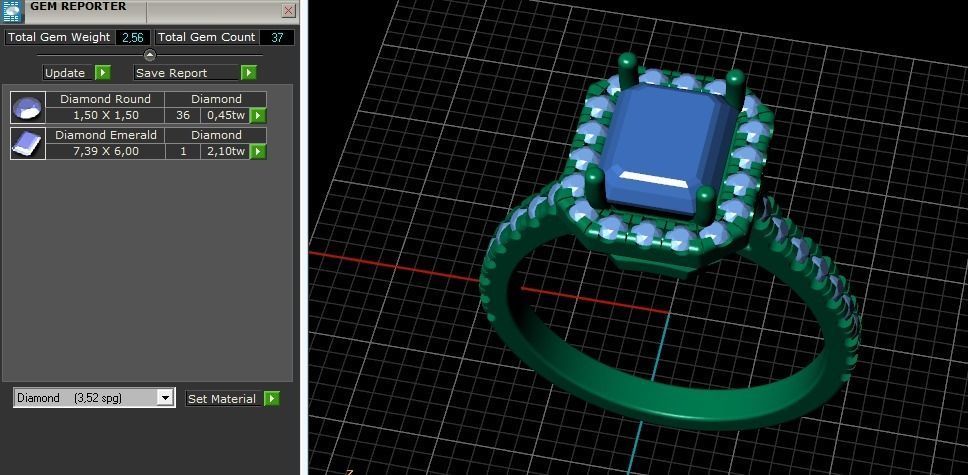Image resolution: width=968 pixels, height=475 pixels.
Task: Click the 'Diamond Round' cell
Action: [x=106, y=99]
